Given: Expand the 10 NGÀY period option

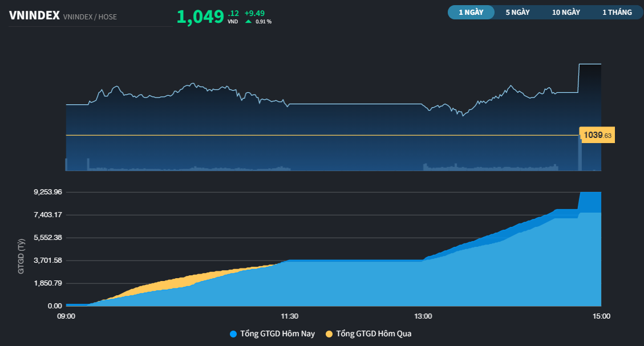Looking at the screenshot, I should [x=565, y=11].
